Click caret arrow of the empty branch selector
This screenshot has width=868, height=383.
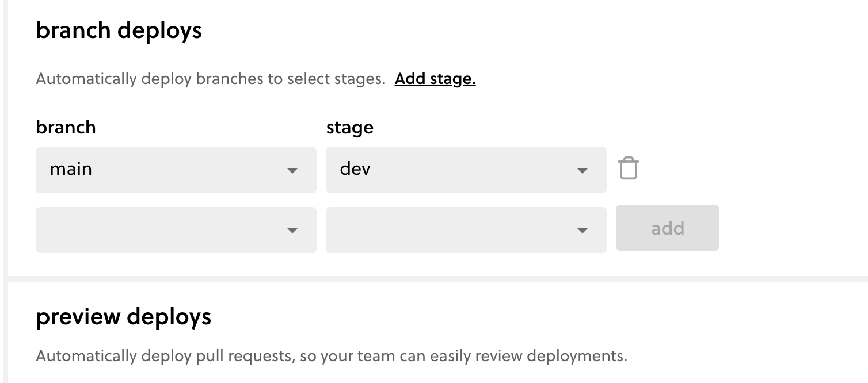tap(292, 231)
